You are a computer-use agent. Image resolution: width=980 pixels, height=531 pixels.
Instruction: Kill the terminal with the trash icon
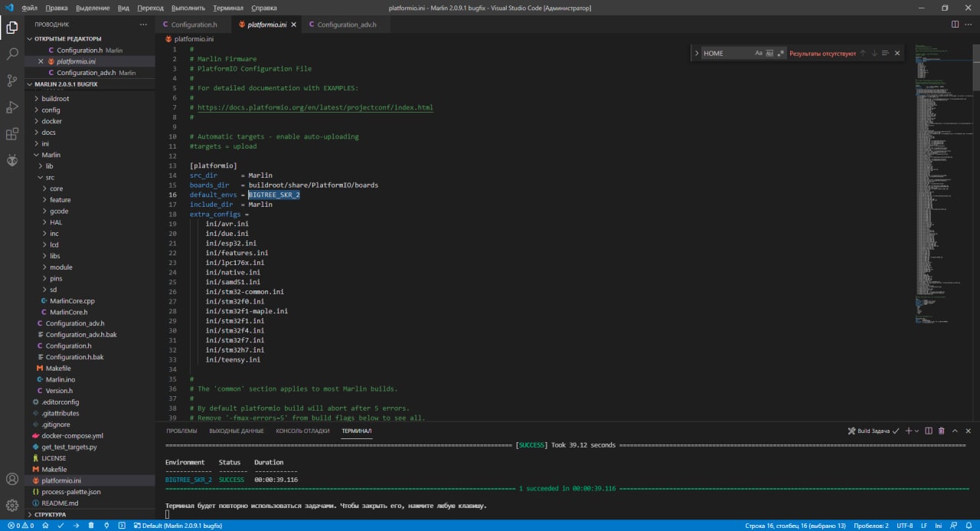pos(942,431)
